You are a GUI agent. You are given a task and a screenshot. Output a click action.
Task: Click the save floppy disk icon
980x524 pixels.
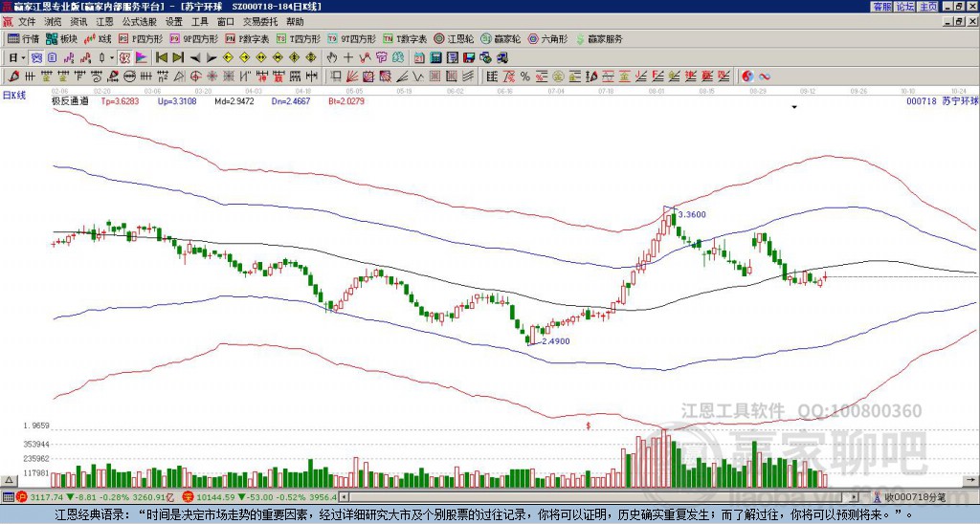pos(469,57)
